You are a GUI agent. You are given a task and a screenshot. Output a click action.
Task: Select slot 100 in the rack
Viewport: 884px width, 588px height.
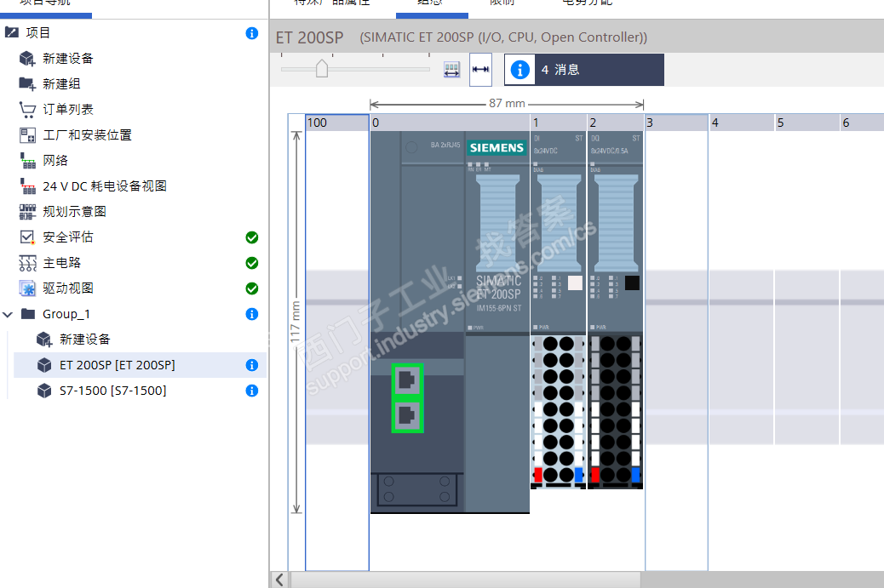pos(337,344)
